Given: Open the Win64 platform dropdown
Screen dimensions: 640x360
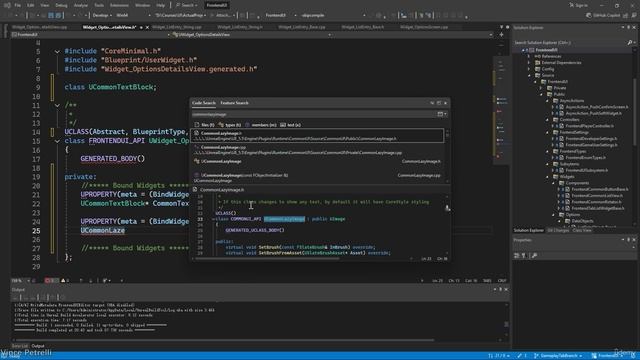Looking at the screenshot, I should pyautogui.click(x=133, y=15).
